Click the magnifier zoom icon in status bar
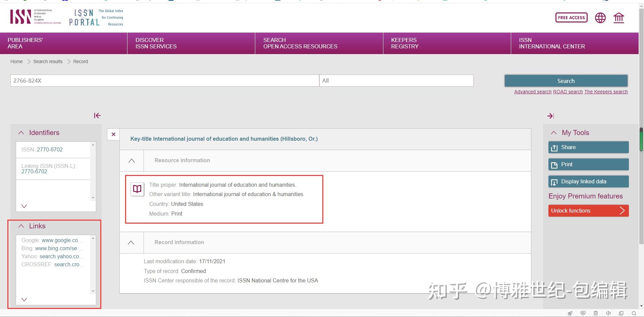644x317 pixels. (634, 313)
